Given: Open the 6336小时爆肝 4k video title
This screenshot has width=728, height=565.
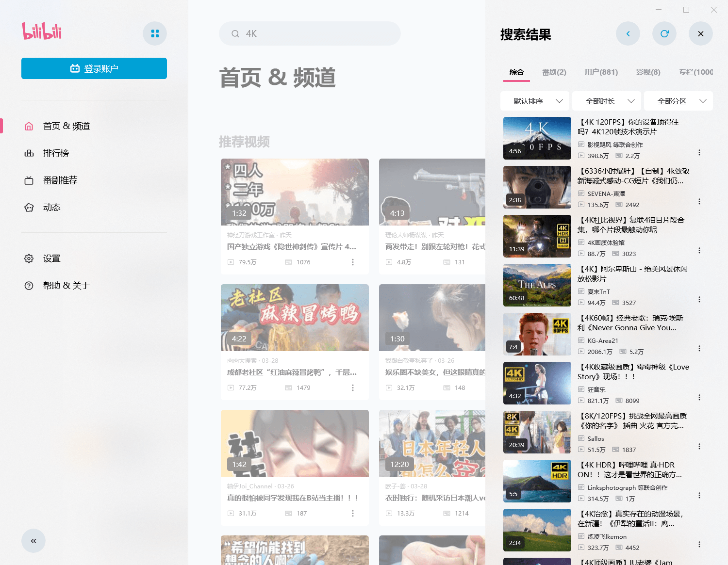Looking at the screenshot, I should (x=633, y=176).
